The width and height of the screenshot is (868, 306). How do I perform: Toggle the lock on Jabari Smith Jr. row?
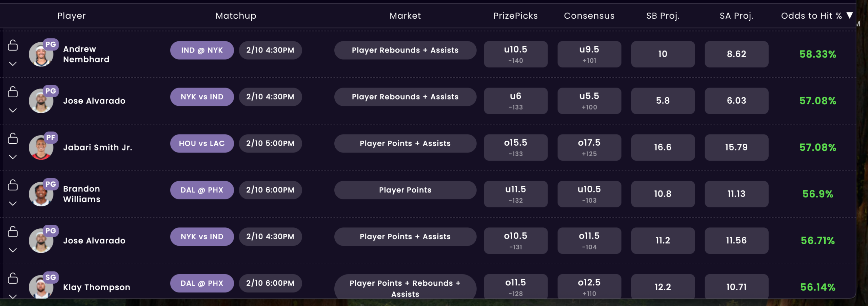[13, 138]
